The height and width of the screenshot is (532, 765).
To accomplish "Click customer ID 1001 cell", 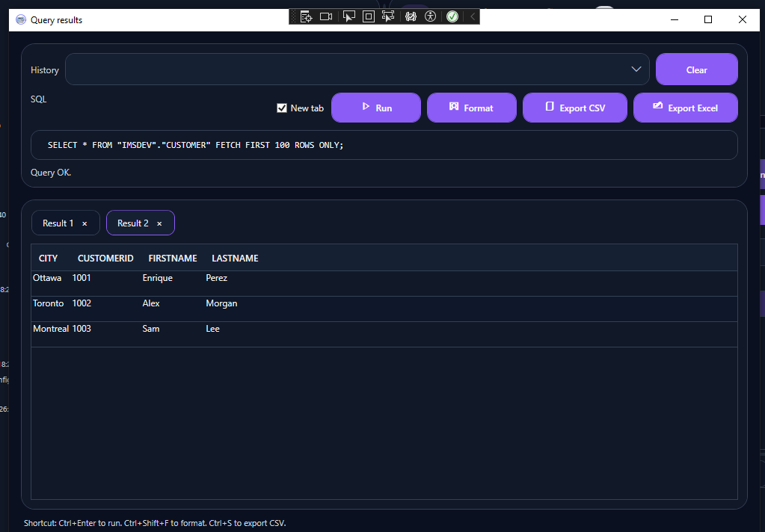I will (82, 278).
